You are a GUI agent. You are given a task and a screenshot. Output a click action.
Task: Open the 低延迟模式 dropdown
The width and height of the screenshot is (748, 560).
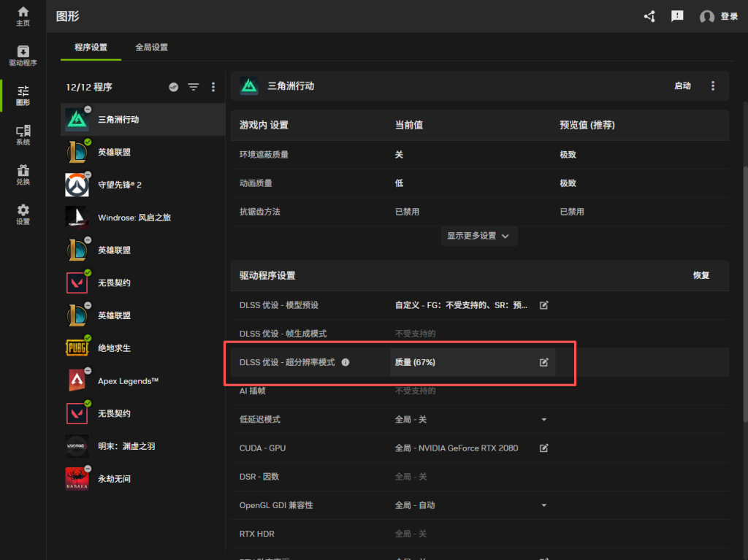coord(543,420)
